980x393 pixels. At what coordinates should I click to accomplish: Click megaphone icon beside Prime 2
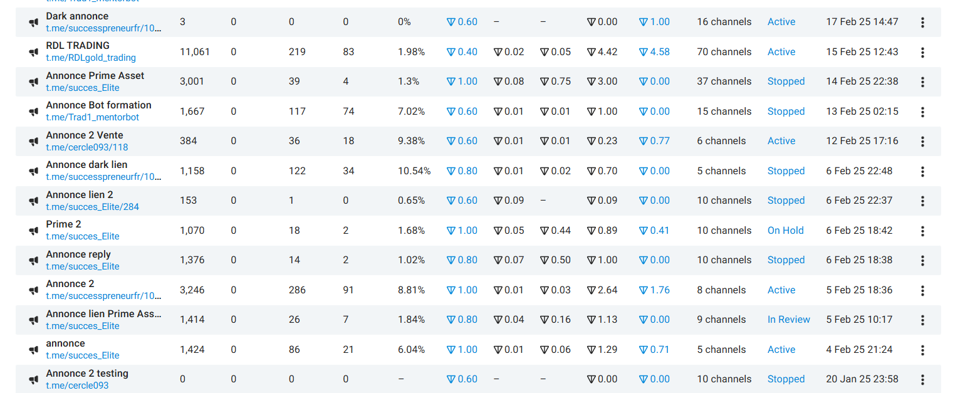point(34,231)
